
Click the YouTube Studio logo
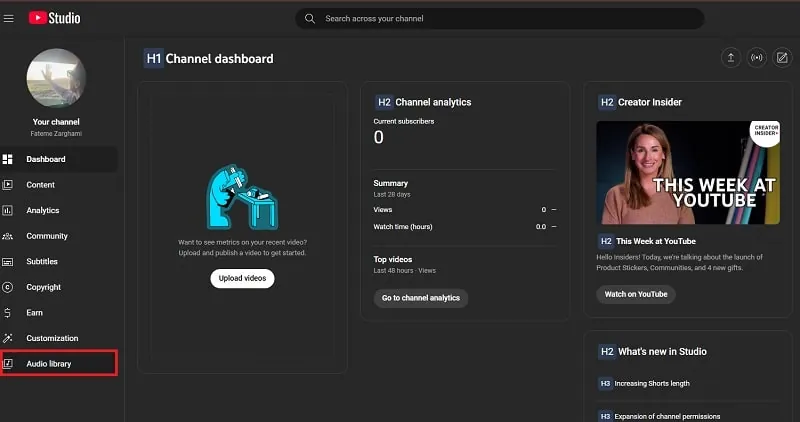point(55,18)
